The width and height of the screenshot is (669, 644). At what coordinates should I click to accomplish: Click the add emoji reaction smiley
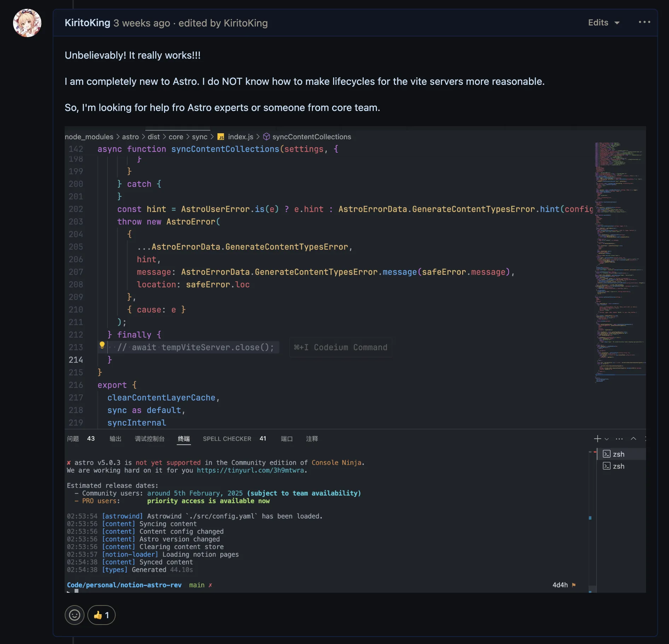[x=74, y=615]
